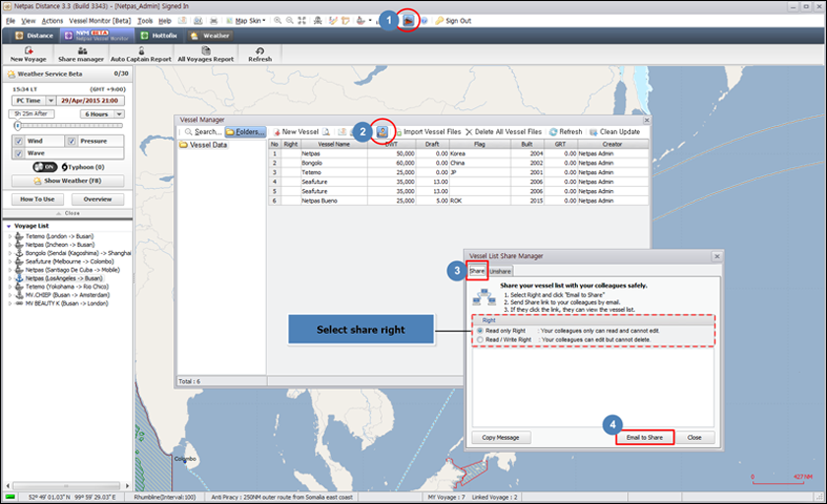Screen dimensions: 827x504
Task: Click the vessel list share icon
Action: pyautogui.click(x=382, y=132)
